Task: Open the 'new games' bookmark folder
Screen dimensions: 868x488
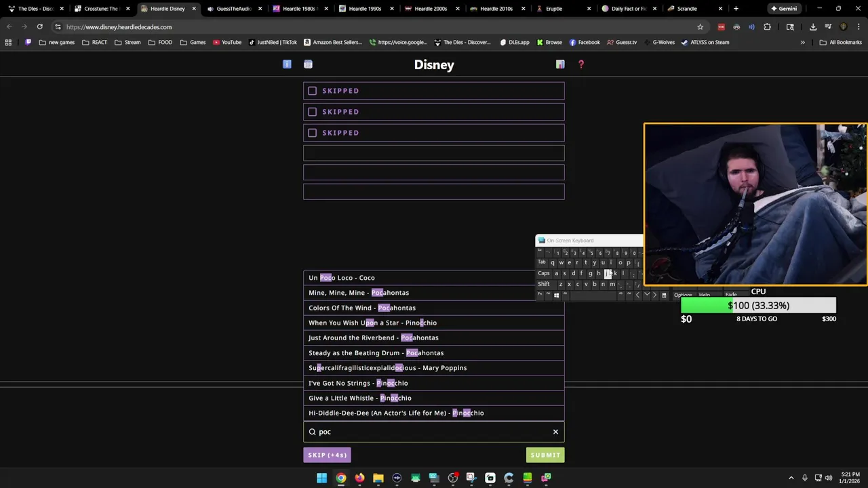Action: click(x=57, y=42)
